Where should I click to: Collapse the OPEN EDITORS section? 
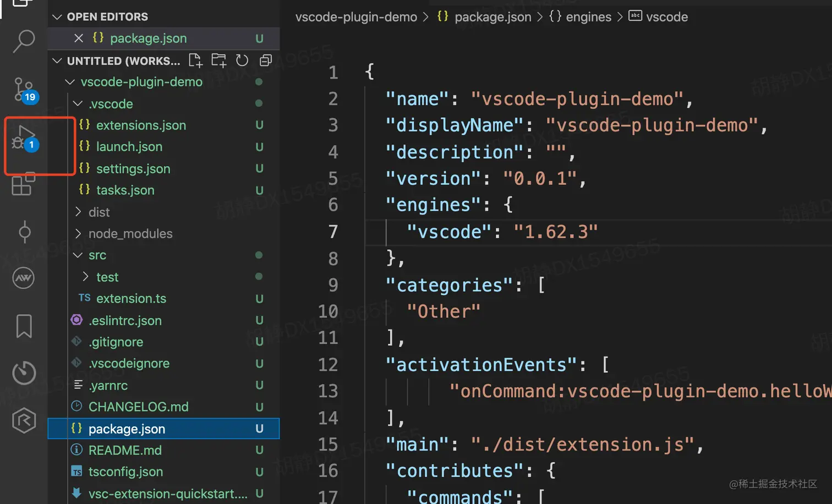pos(57,17)
